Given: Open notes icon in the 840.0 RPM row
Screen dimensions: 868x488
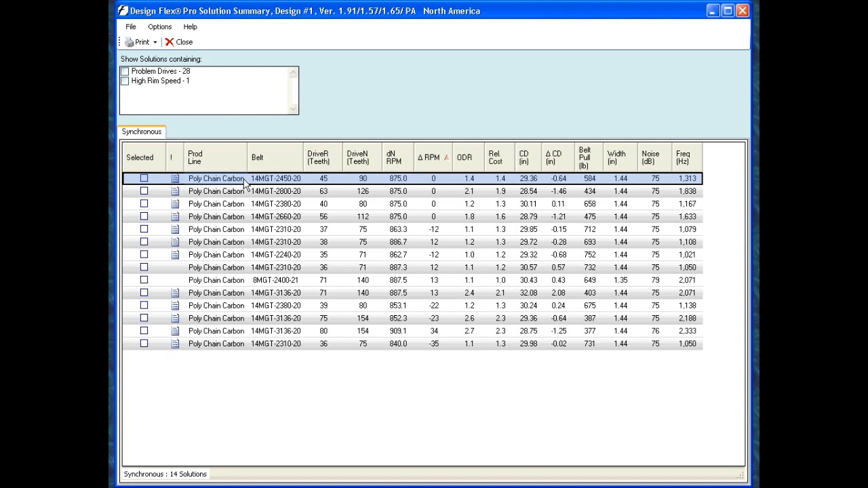Looking at the screenshot, I should (x=175, y=344).
